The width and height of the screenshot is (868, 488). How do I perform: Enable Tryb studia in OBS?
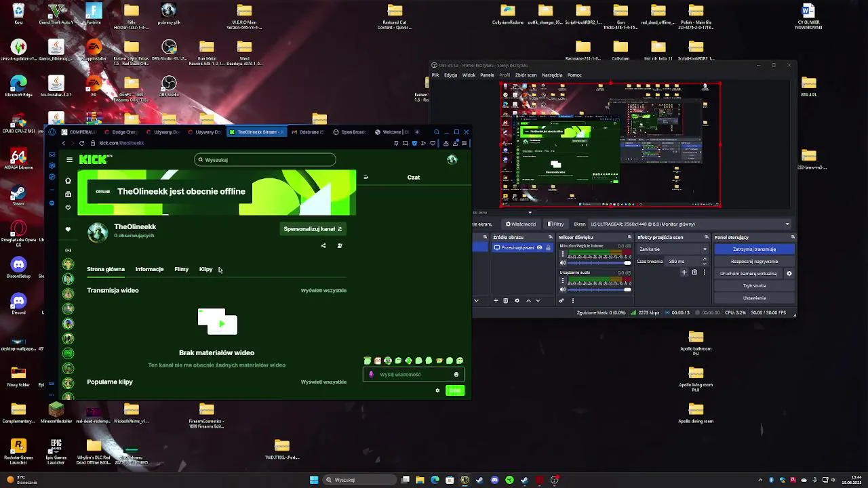tap(754, 285)
